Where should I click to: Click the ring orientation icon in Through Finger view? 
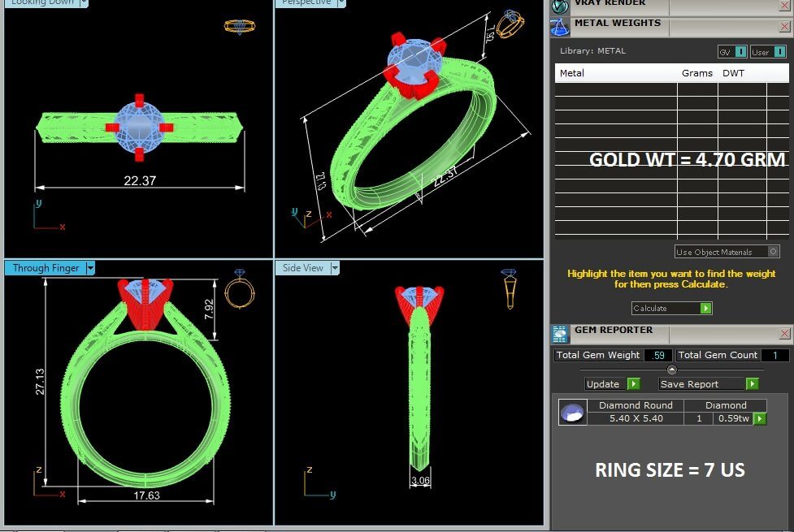(240, 290)
